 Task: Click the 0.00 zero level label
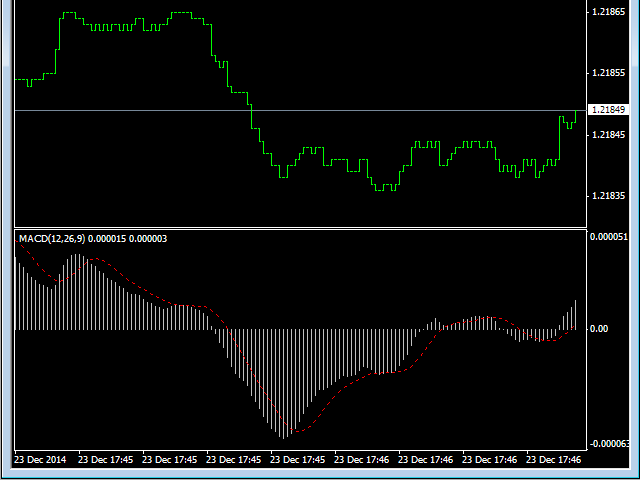coord(600,329)
